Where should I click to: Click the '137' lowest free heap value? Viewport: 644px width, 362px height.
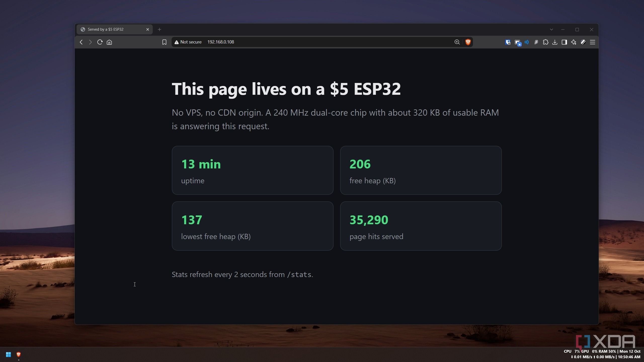[x=192, y=220]
